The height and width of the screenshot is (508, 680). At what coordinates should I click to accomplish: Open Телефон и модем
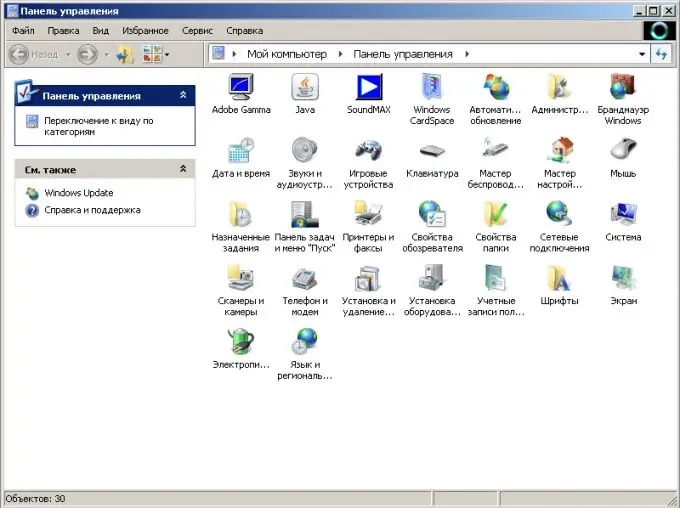pyautogui.click(x=305, y=291)
